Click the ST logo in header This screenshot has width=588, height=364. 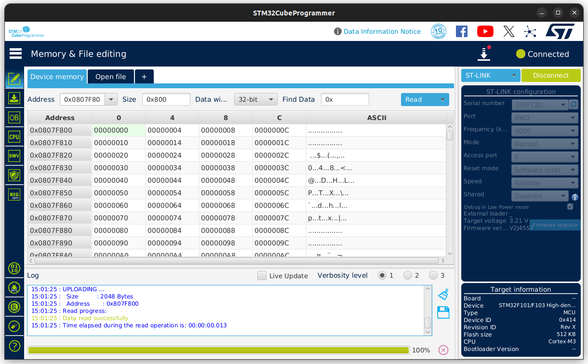[x=560, y=31]
